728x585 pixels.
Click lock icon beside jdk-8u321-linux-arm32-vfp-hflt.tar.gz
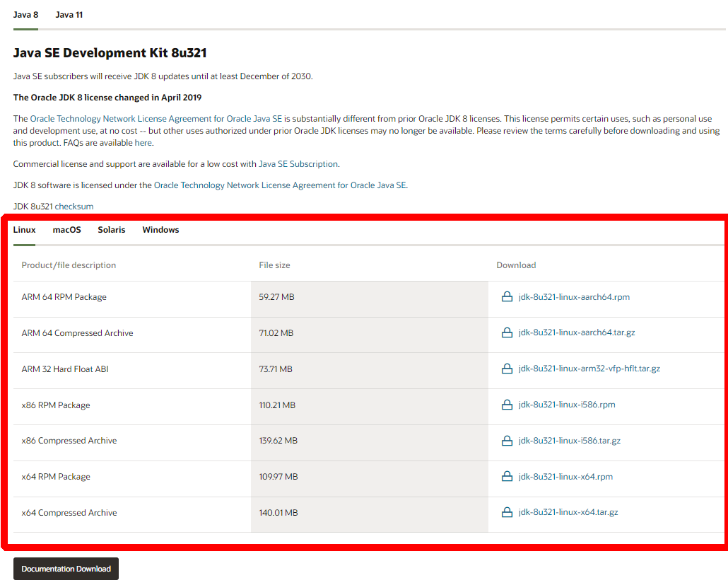[x=507, y=369]
